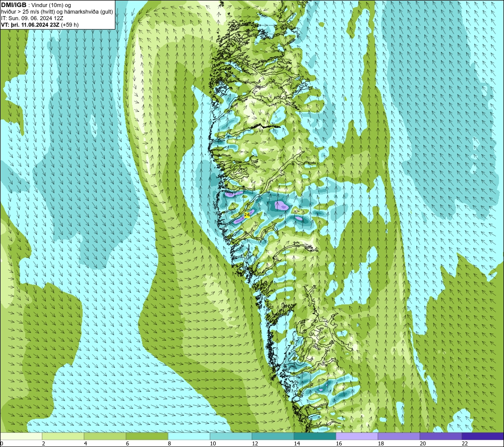Click the 8-10 m/s light cyan swatch
Viewport: 504px width, 447px height.
[189, 436]
